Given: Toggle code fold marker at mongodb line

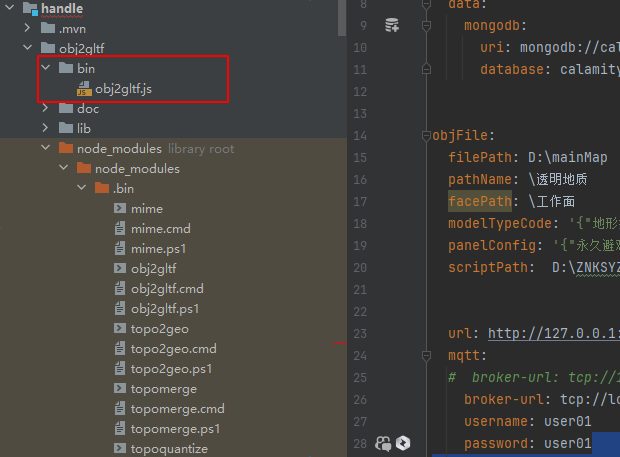Looking at the screenshot, I should [x=426, y=26].
